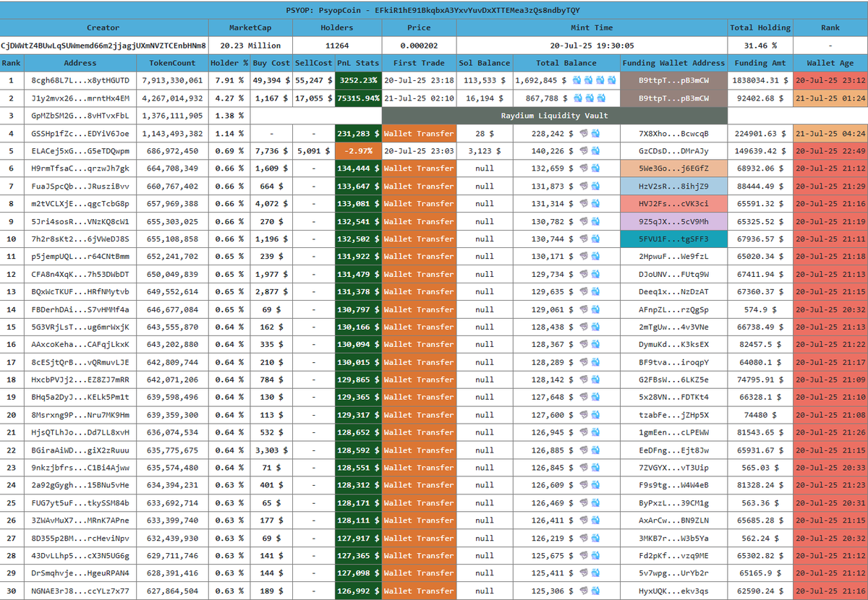The image size is (868, 600).
Task: Click funding amount 1838034.31 $
Action: (x=759, y=80)
